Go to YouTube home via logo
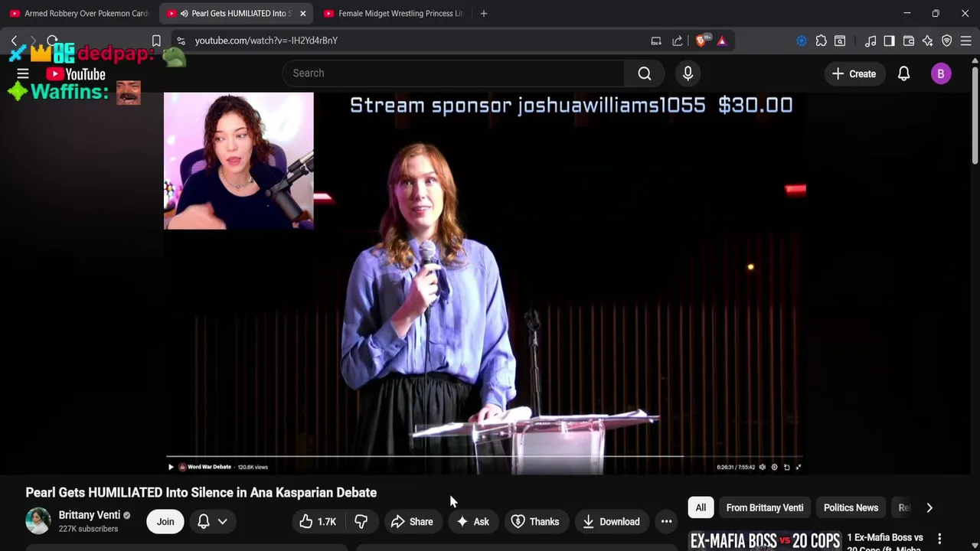Screen dimensions: 980x551 tap(75, 74)
